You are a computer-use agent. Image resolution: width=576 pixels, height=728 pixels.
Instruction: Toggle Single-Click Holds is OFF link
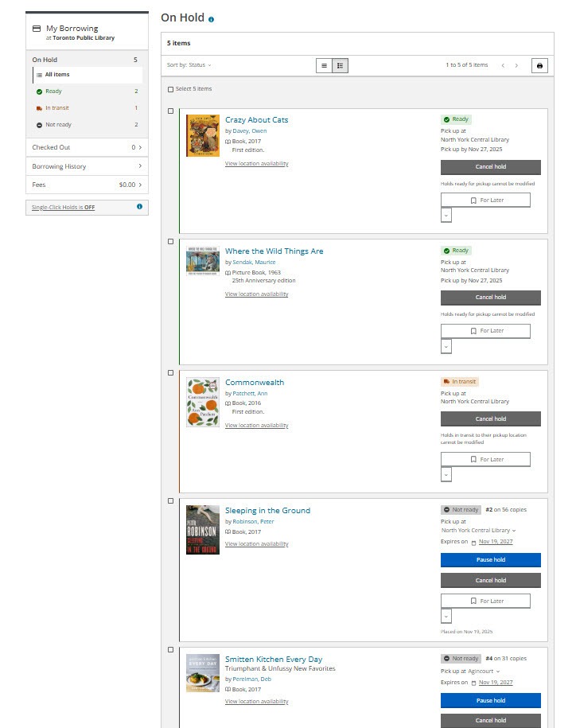63,208
